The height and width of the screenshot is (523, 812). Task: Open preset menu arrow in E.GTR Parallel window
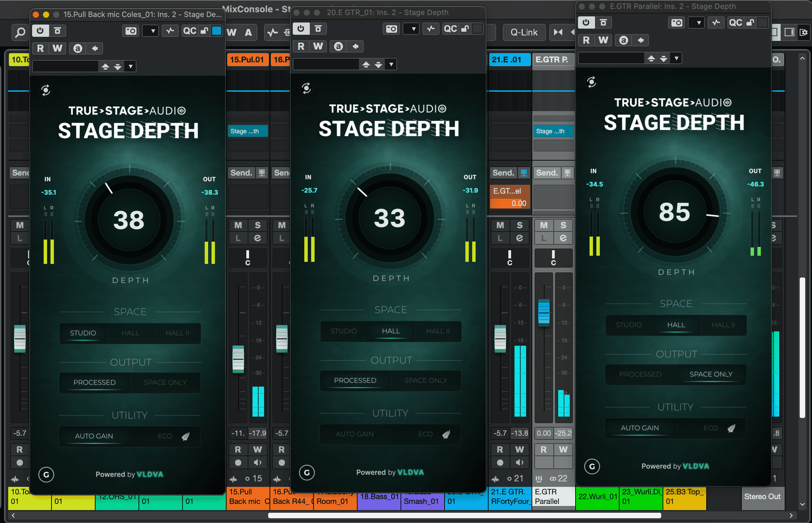click(x=676, y=58)
